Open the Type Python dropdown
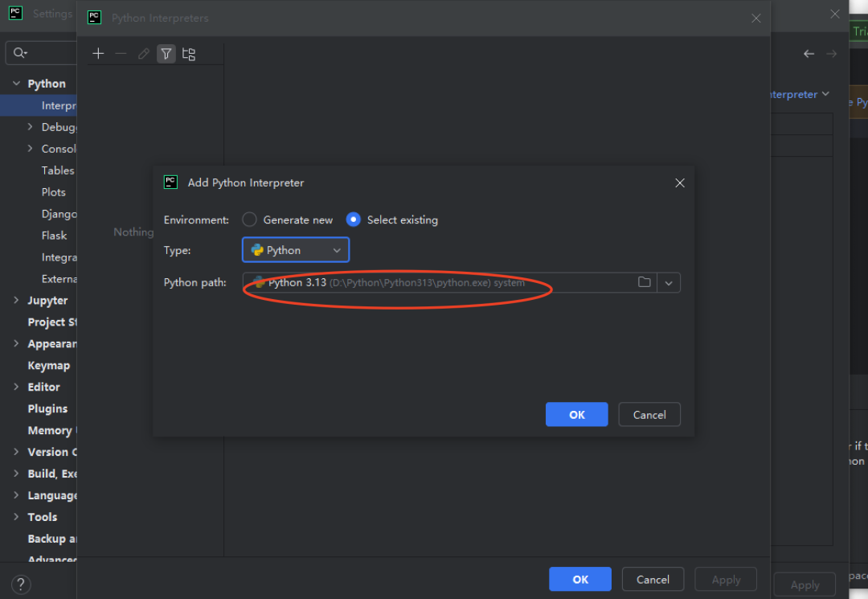Image resolution: width=868 pixels, height=599 pixels. [x=296, y=250]
